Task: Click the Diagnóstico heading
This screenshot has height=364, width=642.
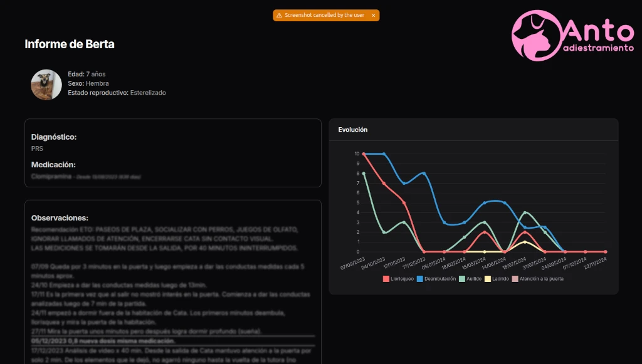Action: point(54,137)
